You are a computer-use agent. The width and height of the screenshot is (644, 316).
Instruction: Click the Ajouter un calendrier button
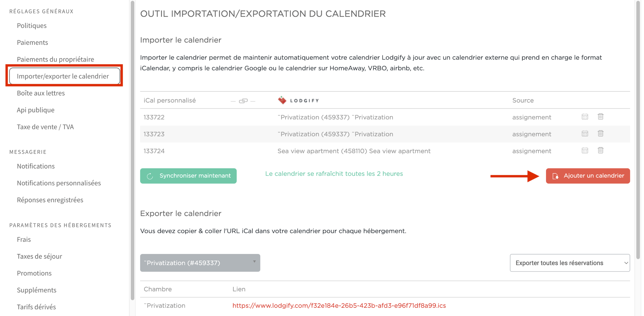[x=588, y=175]
